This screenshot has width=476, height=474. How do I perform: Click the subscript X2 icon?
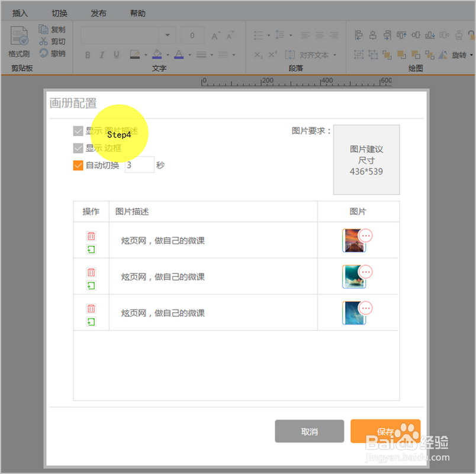coord(258,55)
